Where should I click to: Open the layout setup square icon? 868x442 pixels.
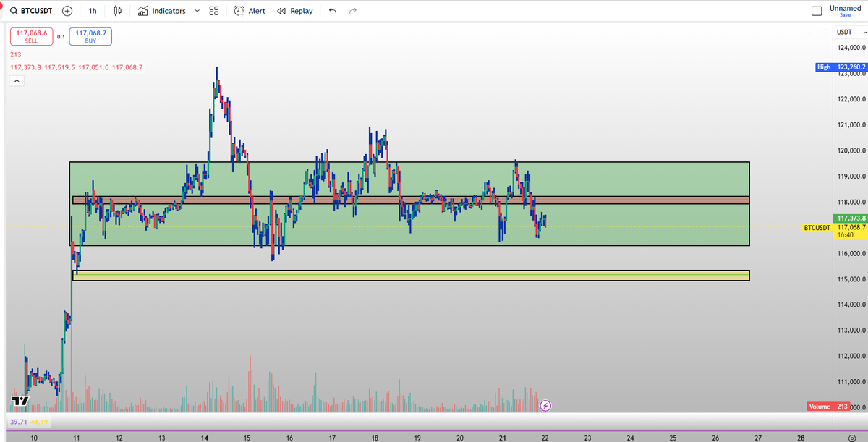(x=817, y=11)
